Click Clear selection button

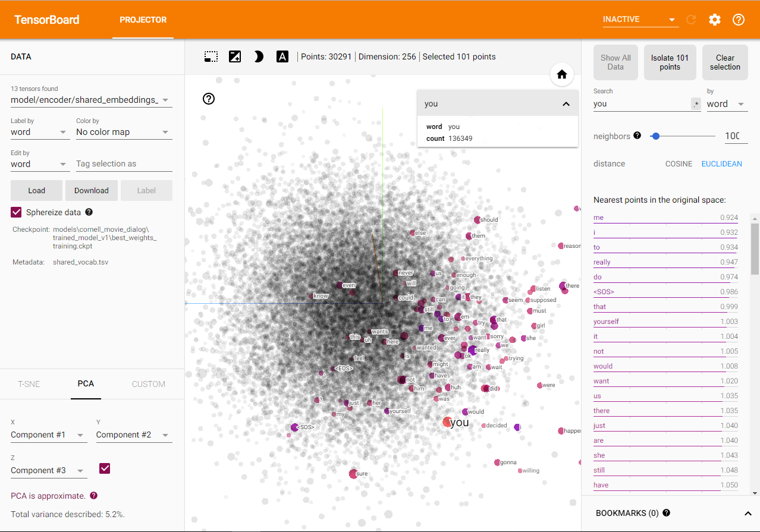coord(725,62)
